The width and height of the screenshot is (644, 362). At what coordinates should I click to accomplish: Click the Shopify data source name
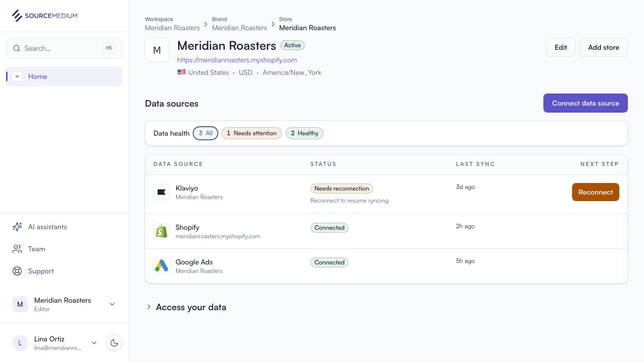188,227
